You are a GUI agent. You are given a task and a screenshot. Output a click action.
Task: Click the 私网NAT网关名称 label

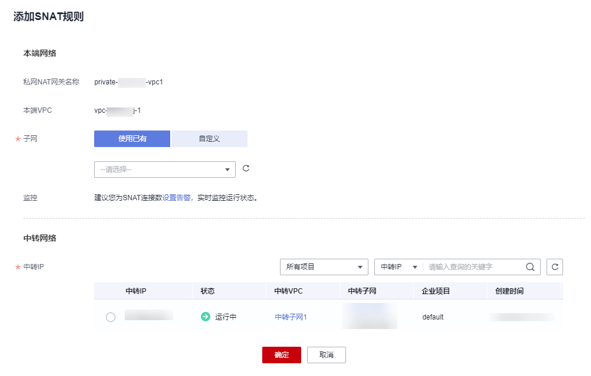pyautogui.click(x=51, y=82)
